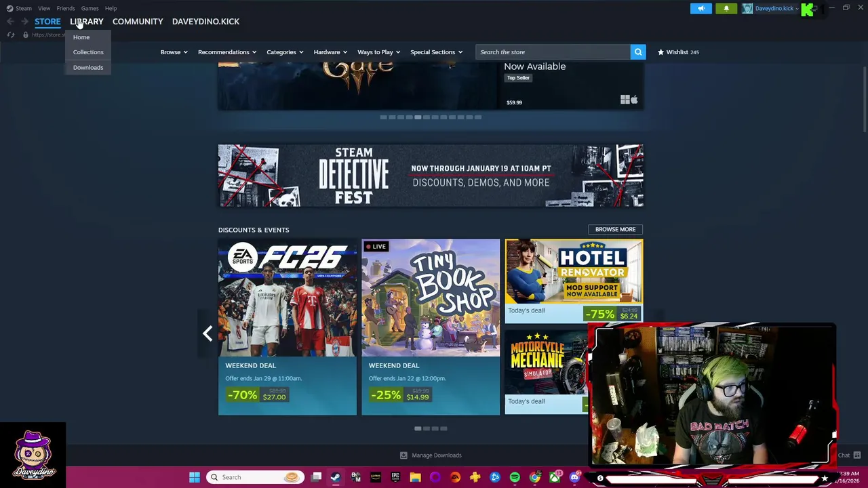Click the Steam logo in the menu bar
This screenshot has width=868, height=488.
(9, 8)
